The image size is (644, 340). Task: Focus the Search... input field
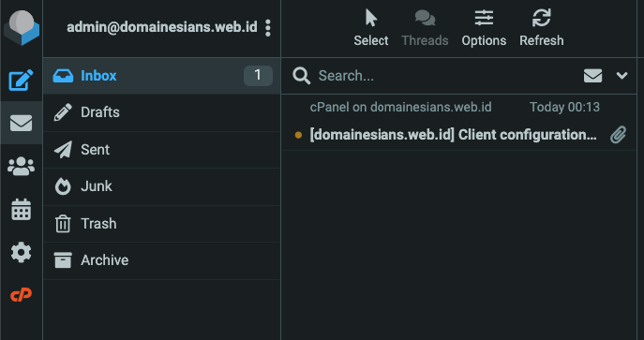(445, 76)
